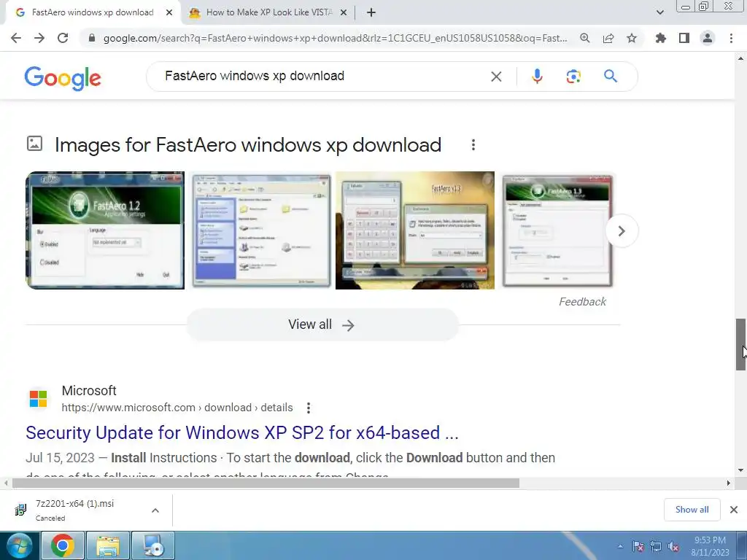Click the muted volume tray icon
This screenshot has width=747, height=560.
673,546
